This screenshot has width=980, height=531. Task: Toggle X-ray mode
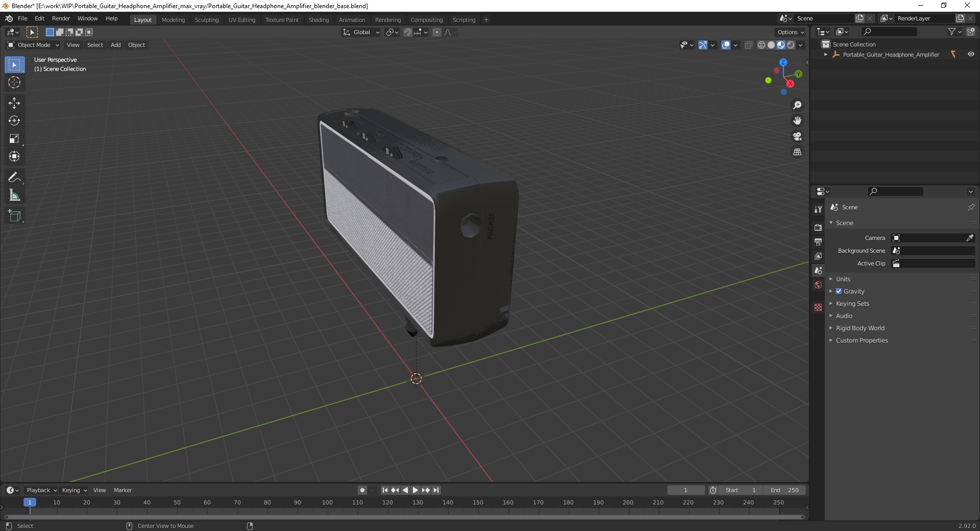[x=748, y=45]
